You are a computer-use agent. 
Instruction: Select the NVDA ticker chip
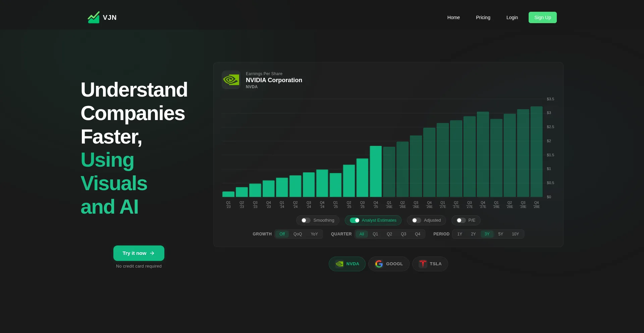(347, 264)
